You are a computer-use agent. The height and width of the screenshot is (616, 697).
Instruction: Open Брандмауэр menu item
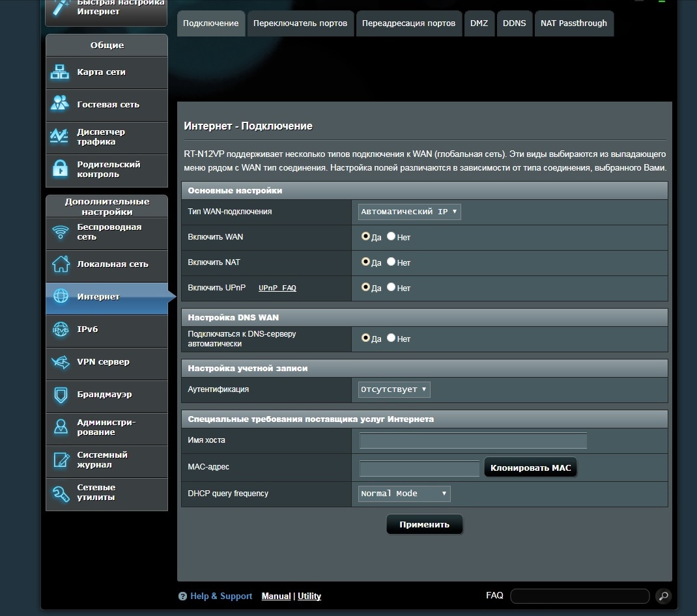click(107, 395)
